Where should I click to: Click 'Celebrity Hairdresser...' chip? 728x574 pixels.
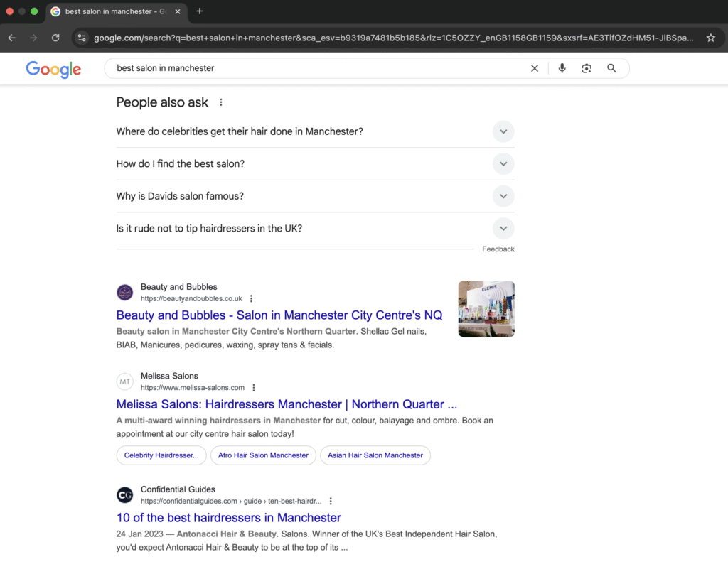point(161,455)
